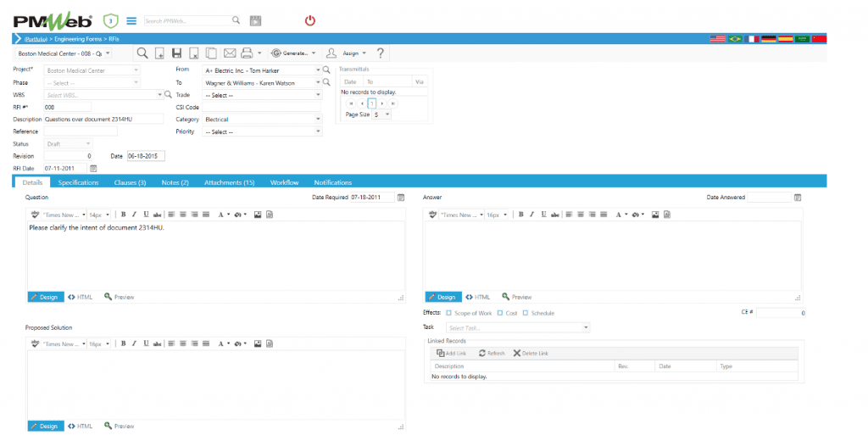Click the add new record icon
This screenshot has height=441, width=868.
[x=159, y=53]
